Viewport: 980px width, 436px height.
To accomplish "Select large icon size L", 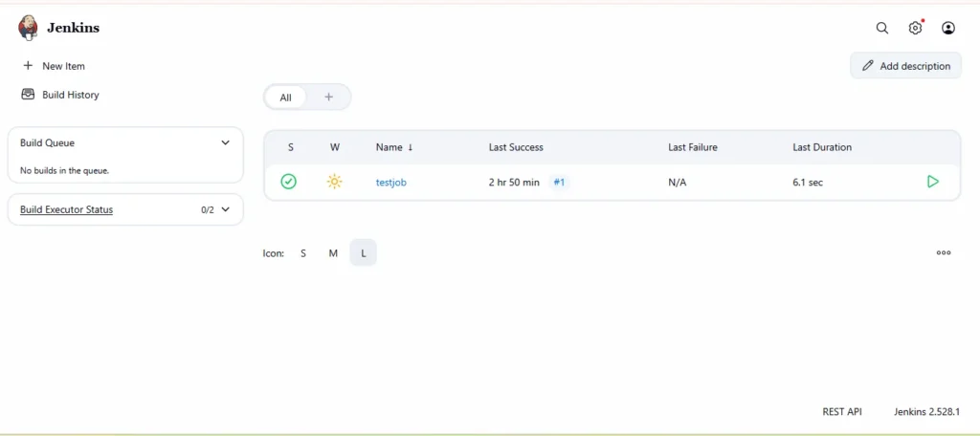I will coord(364,253).
